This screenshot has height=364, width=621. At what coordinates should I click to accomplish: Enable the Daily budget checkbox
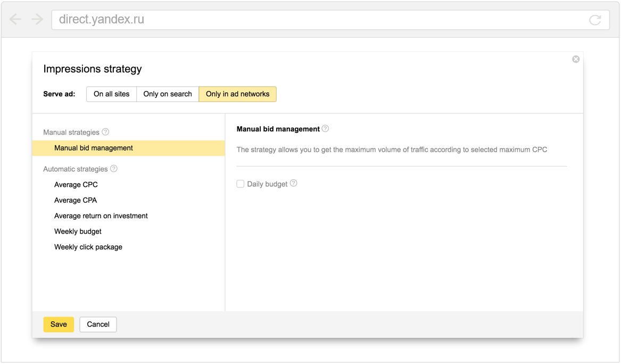coord(241,184)
